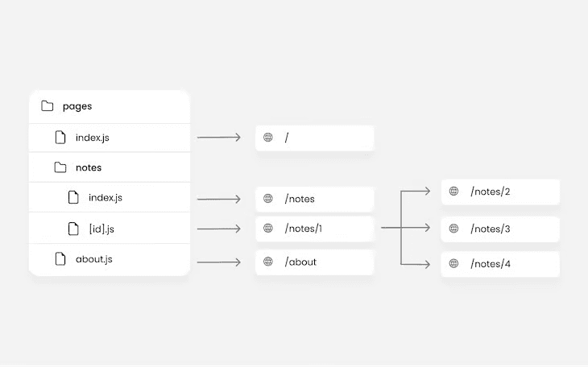Click file icon of top-level index.js
Screen dimensions: 588x367
(x=60, y=138)
